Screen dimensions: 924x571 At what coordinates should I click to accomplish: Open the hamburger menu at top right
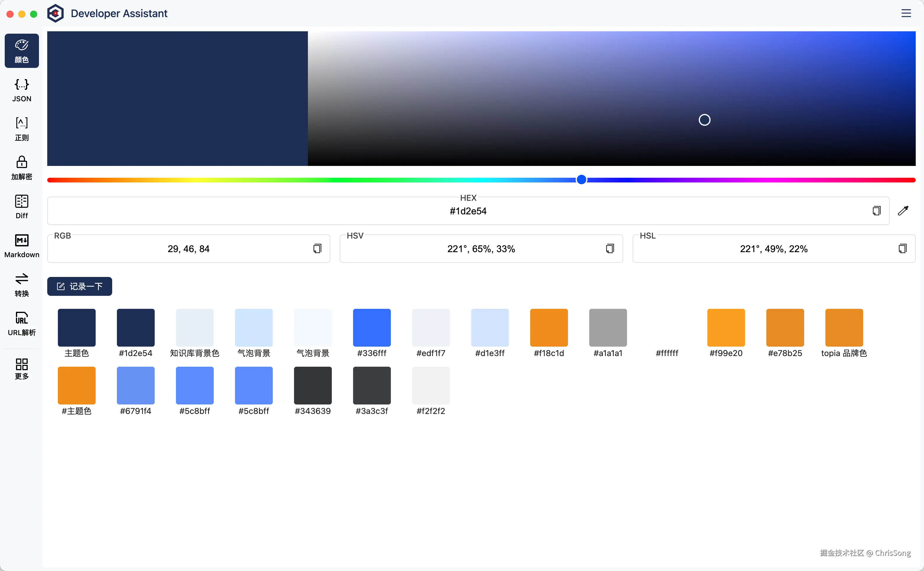coord(906,13)
